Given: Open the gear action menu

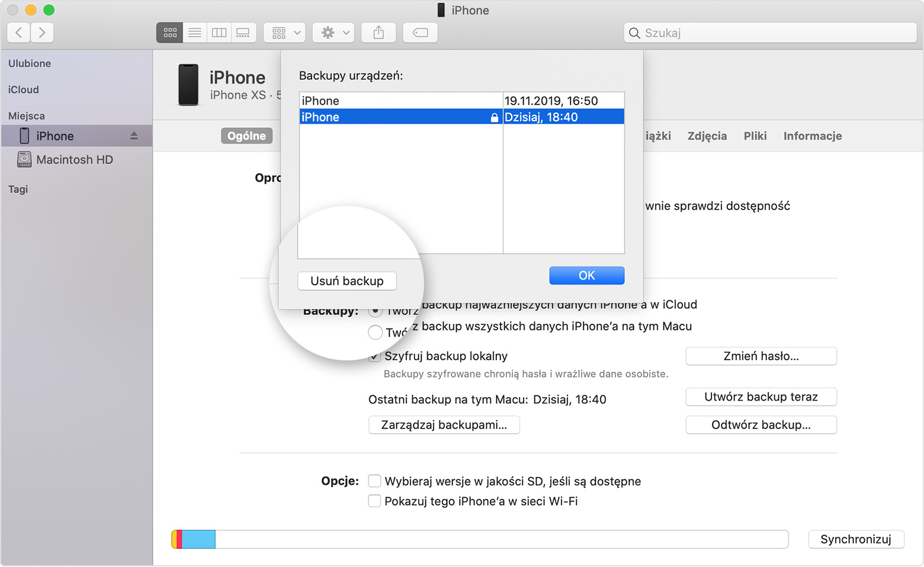Looking at the screenshot, I should [x=334, y=33].
